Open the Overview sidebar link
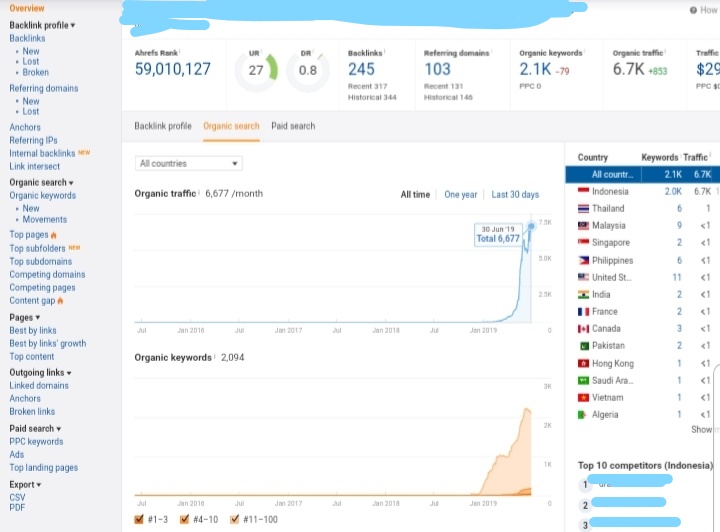The image size is (720, 532). point(27,8)
